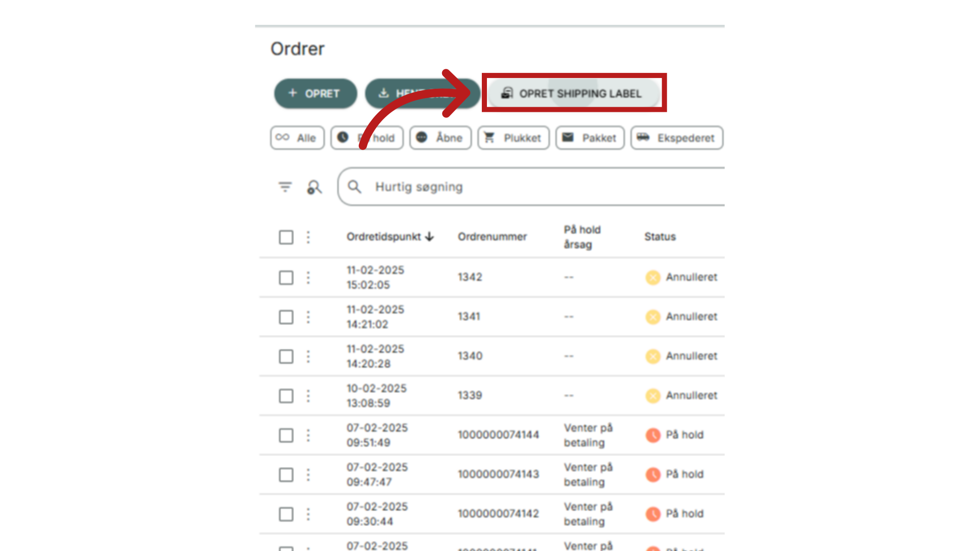Viewport: 980px width, 551px height.
Task: Click order number 1000000074142
Action: tap(498, 513)
